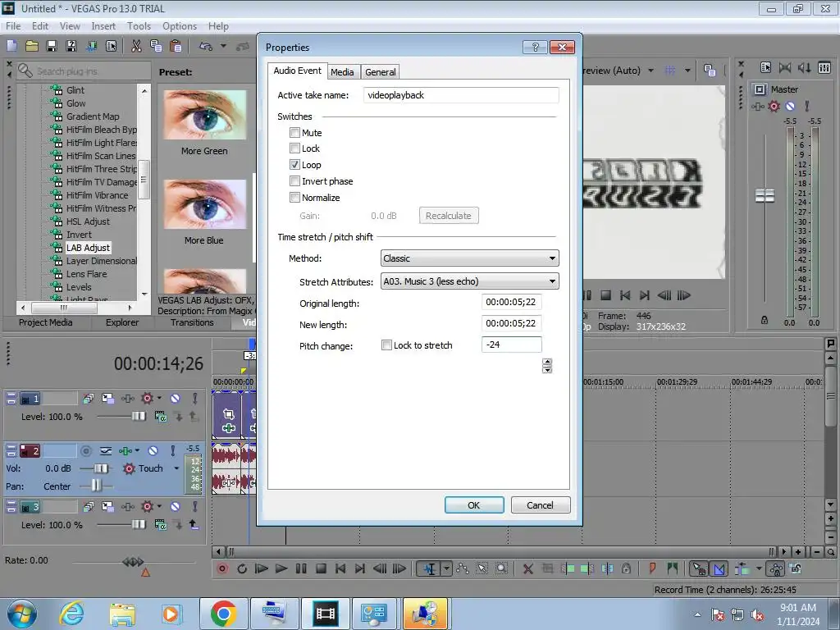This screenshot has width=840, height=630.
Task: Click the Cancel button
Action: pyautogui.click(x=540, y=505)
